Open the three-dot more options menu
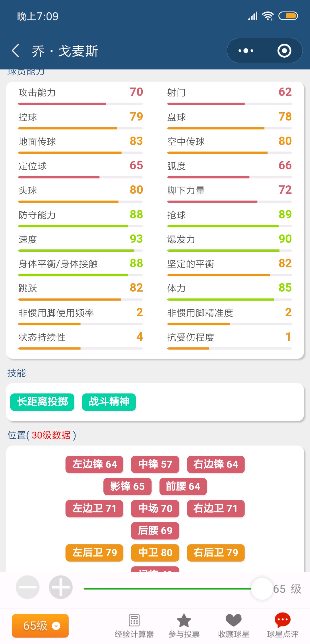Viewport: 310px width, 644px height. [x=246, y=51]
